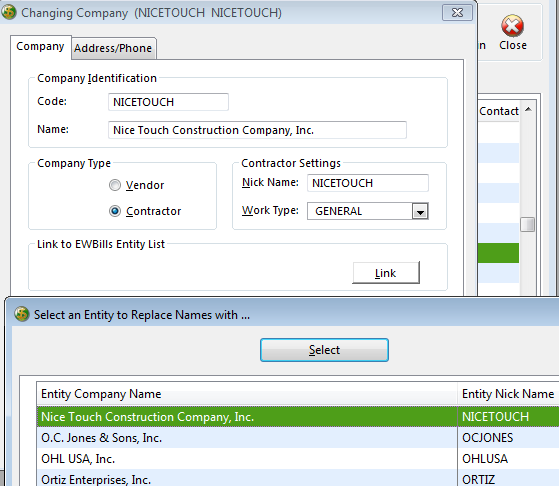Click the app icon in Select an Entity title bar
Viewport: 559px width, 486px height.
pos(22,314)
